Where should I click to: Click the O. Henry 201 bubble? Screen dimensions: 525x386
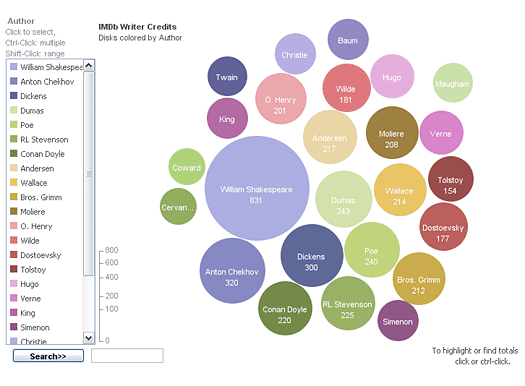(x=281, y=99)
